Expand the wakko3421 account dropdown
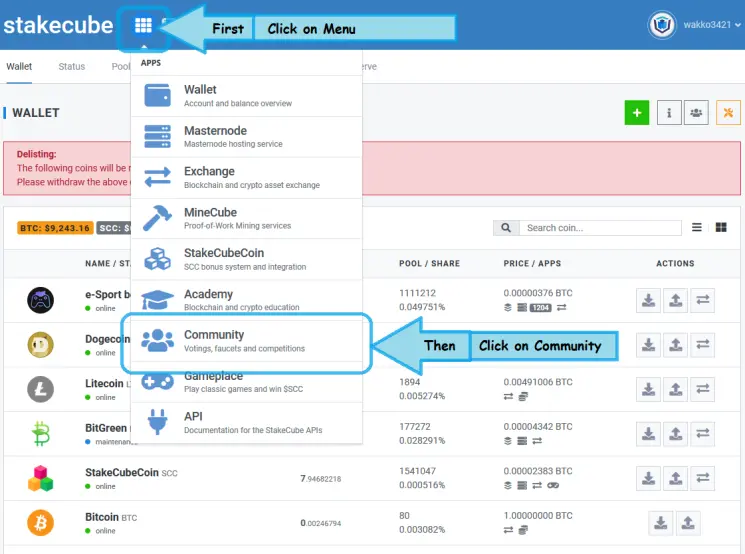 (x=712, y=25)
